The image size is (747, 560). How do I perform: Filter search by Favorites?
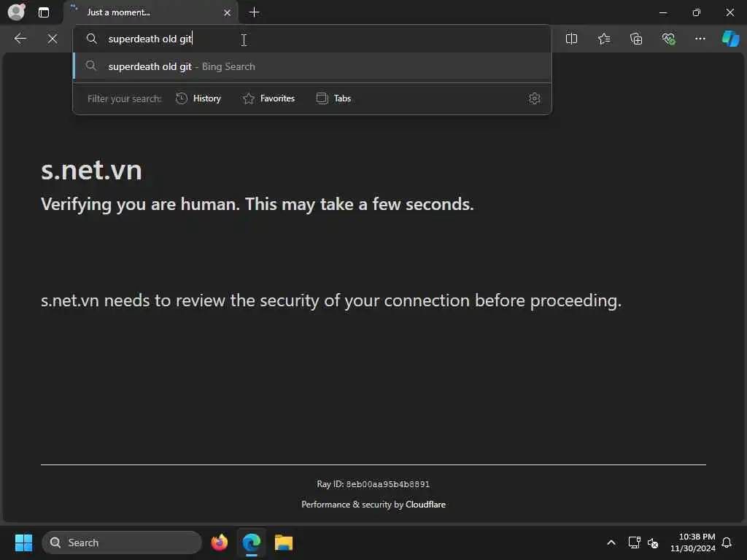pyautogui.click(x=268, y=98)
